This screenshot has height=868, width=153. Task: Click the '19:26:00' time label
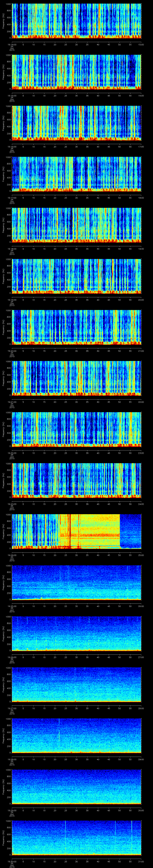(x=12, y=657)
